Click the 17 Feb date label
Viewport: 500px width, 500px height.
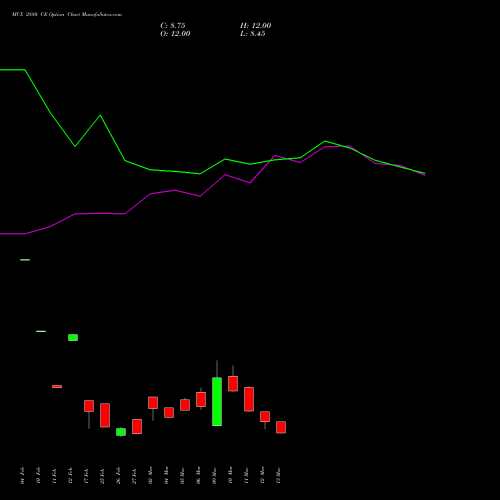click(x=86, y=476)
